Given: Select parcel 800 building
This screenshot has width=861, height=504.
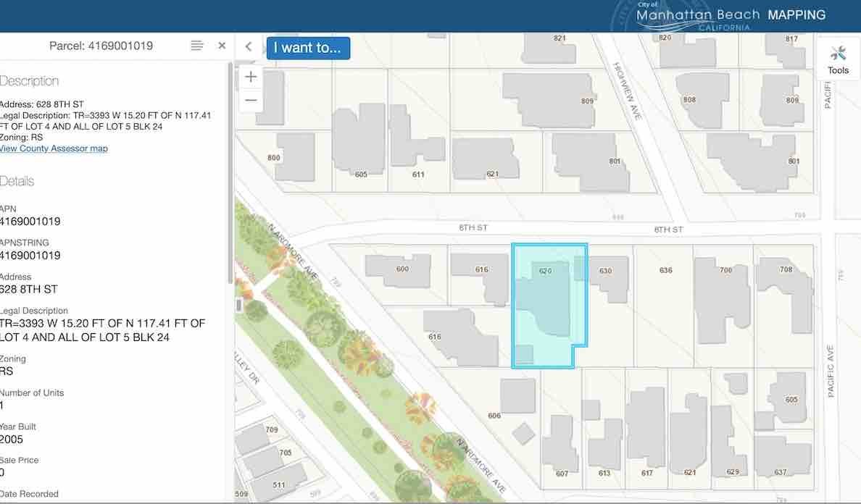Looking at the screenshot, I should pyautogui.click(x=295, y=158).
